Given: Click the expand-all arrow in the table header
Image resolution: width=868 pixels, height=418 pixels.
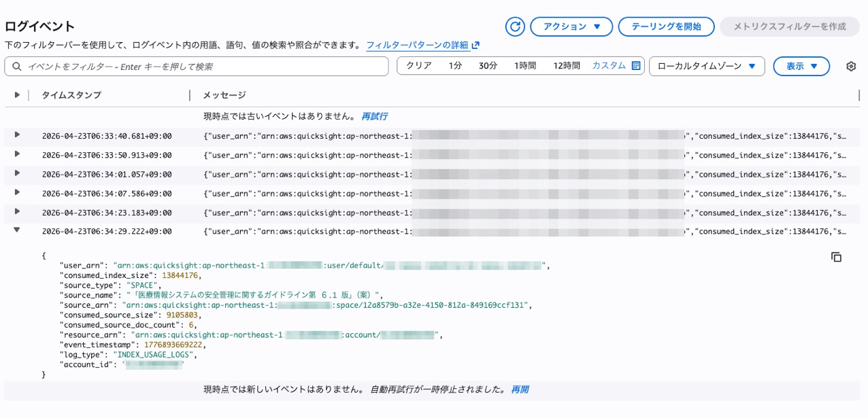Looking at the screenshot, I should tap(17, 95).
